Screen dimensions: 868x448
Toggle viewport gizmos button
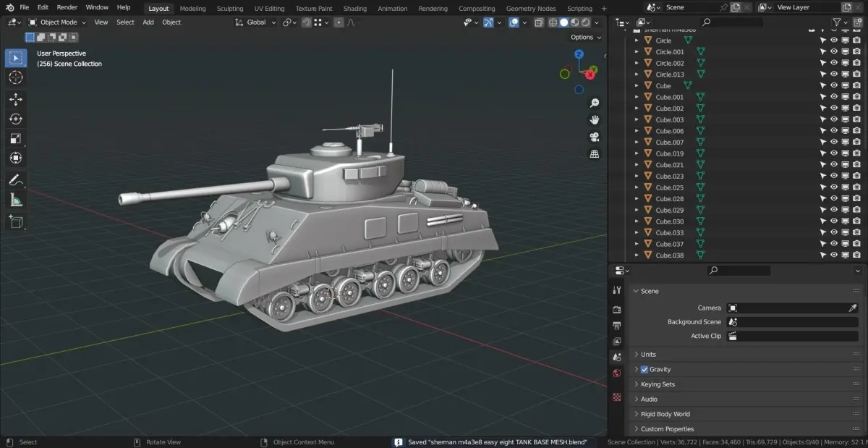point(488,22)
